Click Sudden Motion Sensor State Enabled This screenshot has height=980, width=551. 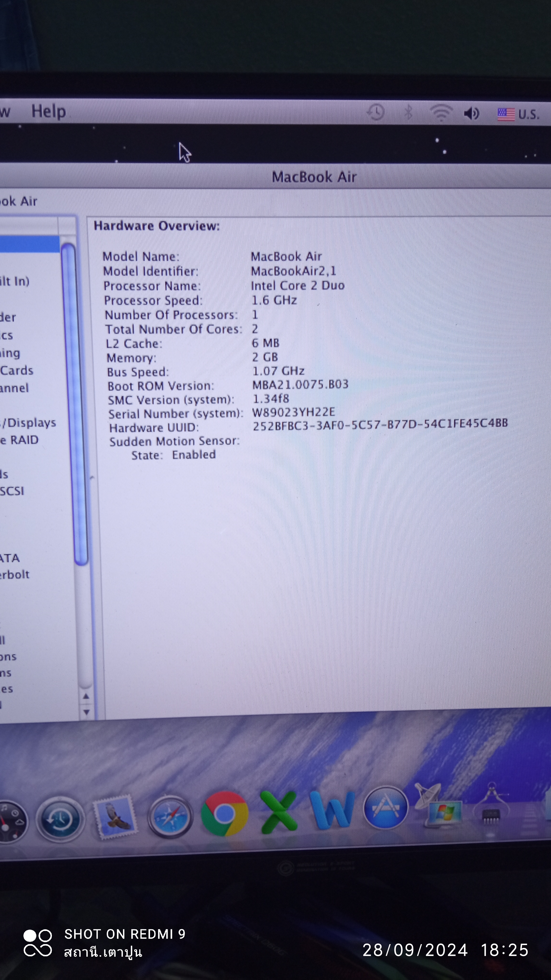[174, 455]
